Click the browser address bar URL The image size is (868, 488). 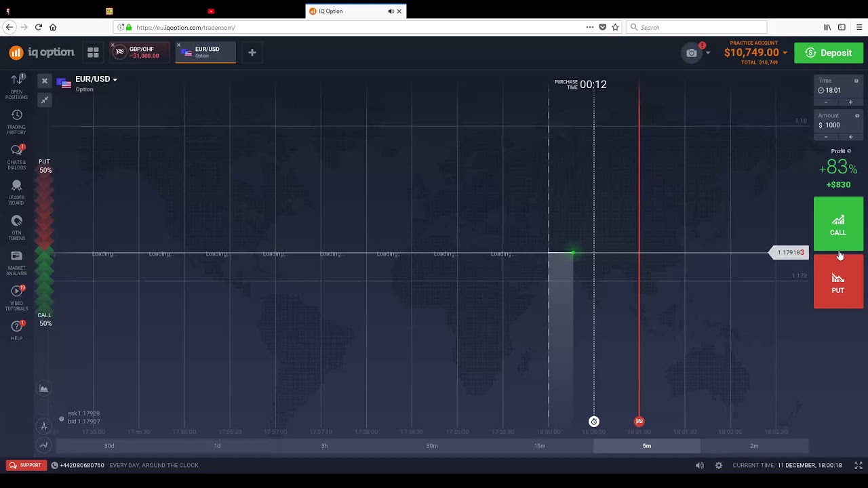click(x=186, y=28)
